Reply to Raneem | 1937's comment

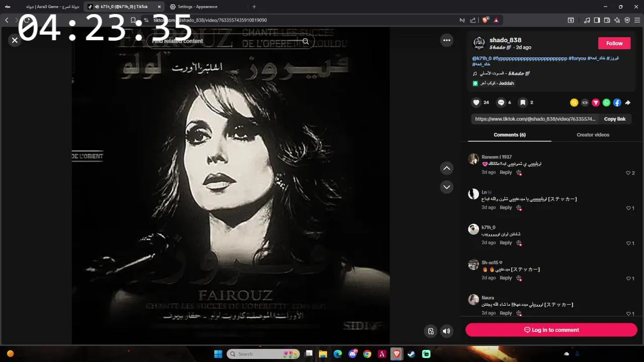[x=506, y=172]
